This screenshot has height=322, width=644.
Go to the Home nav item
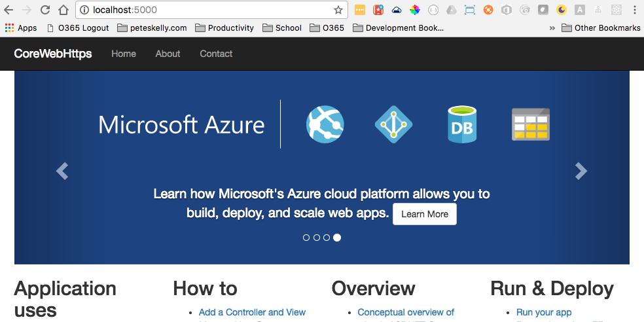coord(124,54)
